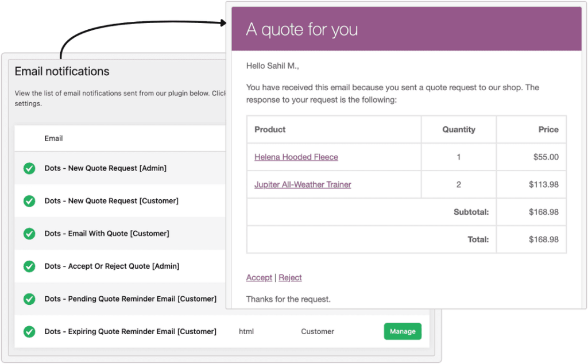Click the 'Email notifications' heading
Viewport: 588px width, 364px height.
(62, 71)
